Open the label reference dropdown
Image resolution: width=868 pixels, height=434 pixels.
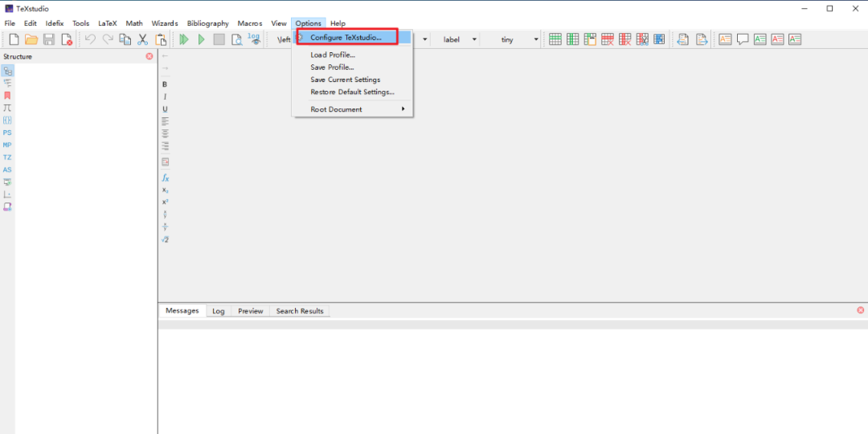[x=460, y=39]
